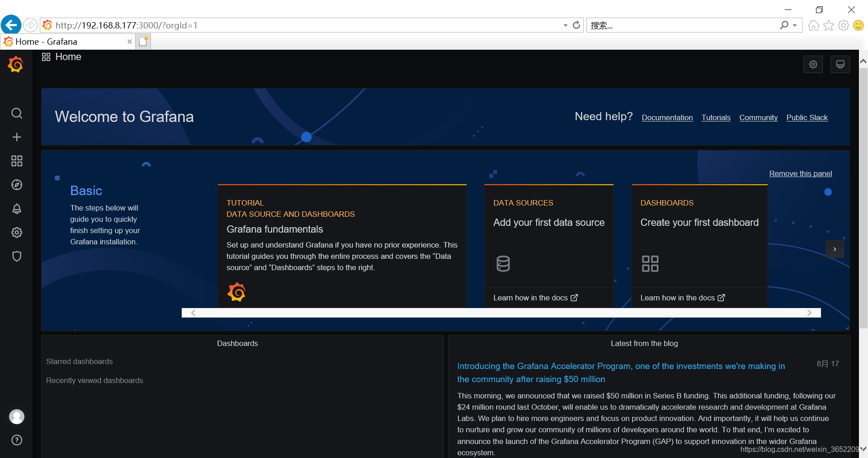Open the Alerting bell icon

click(17, 209)
